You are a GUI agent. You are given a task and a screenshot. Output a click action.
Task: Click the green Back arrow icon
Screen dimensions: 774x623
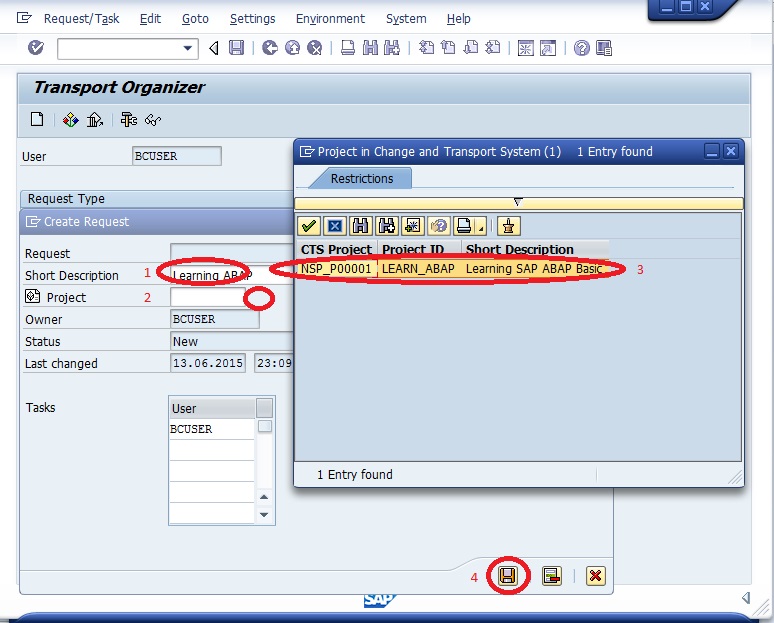270,48
